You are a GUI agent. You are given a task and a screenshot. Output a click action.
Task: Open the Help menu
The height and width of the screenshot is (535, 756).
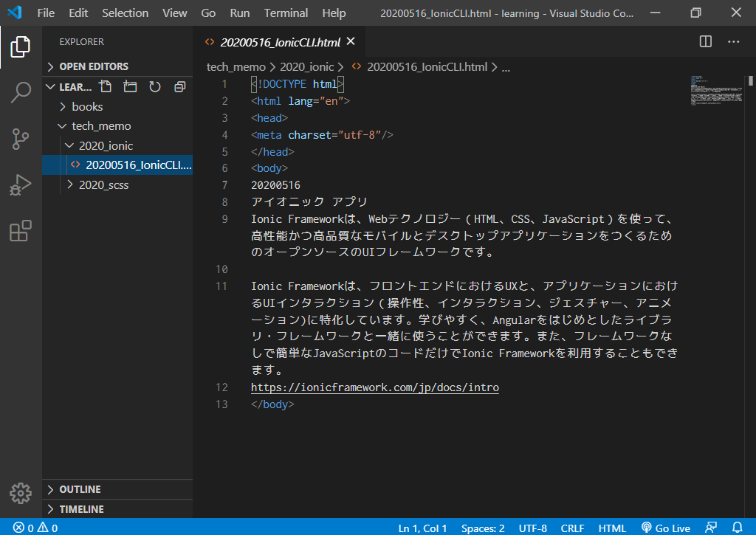(334, 13)
